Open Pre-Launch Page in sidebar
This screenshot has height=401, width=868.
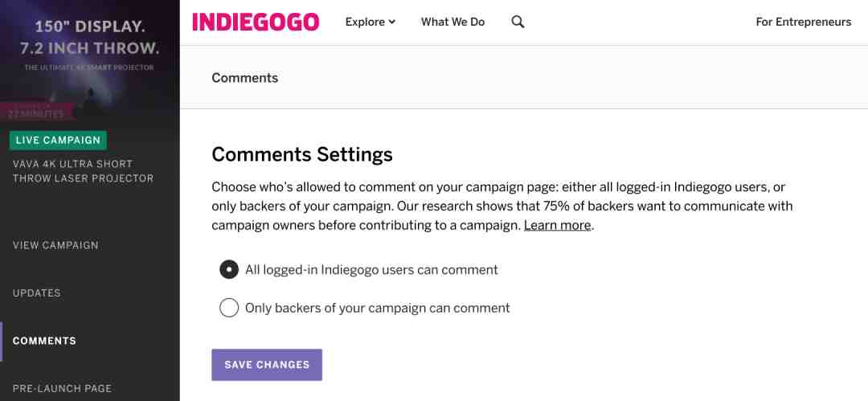click(62, 388)
